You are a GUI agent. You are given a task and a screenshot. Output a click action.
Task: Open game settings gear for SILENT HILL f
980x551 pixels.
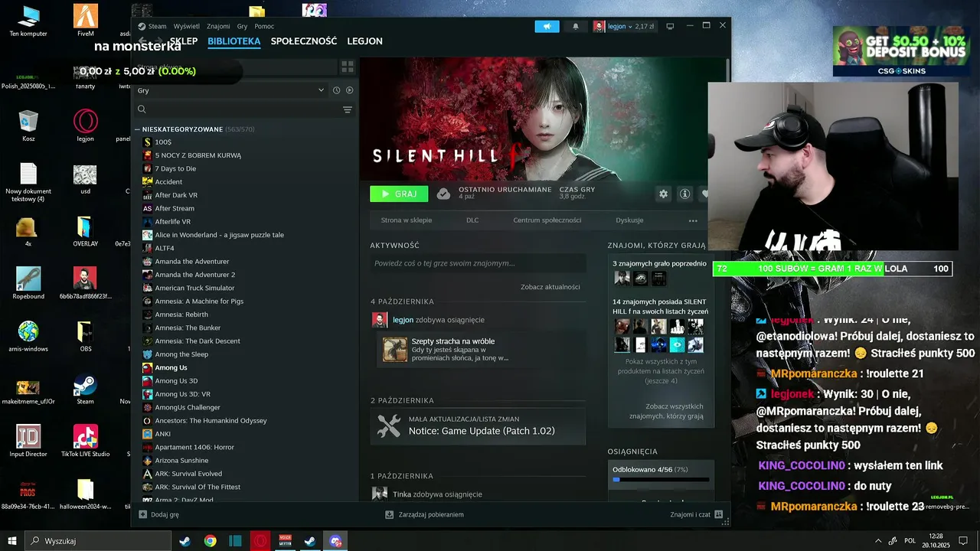point(663,194)
